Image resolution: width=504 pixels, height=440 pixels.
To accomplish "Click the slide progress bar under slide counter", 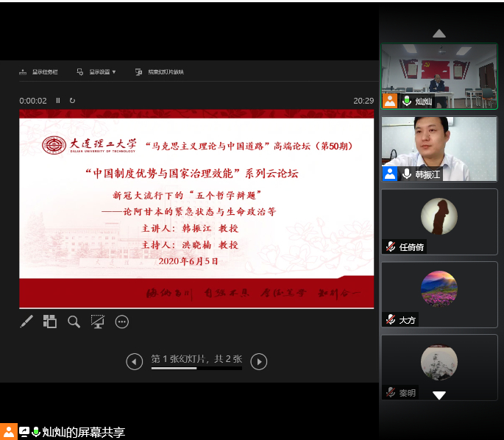I will tap(196, 369).
